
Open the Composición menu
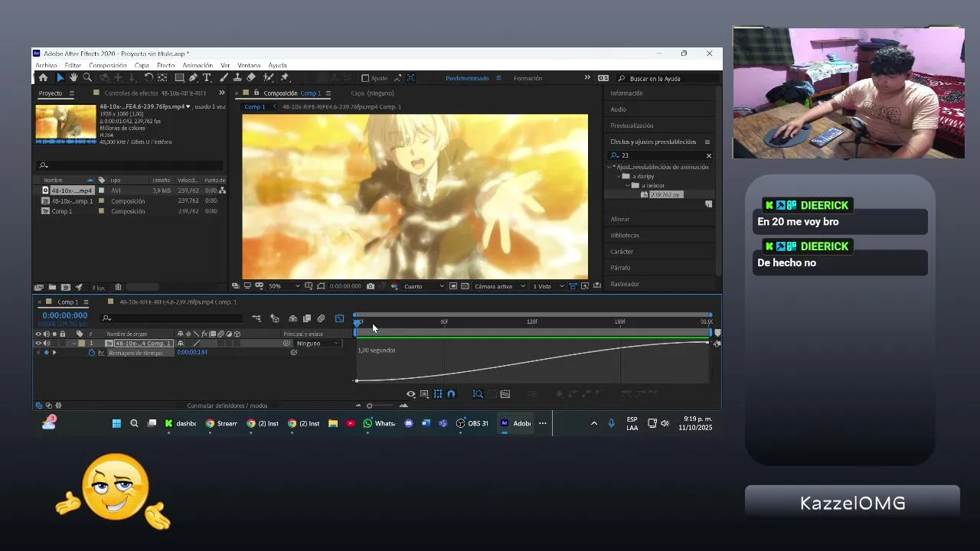click(107, 65)
